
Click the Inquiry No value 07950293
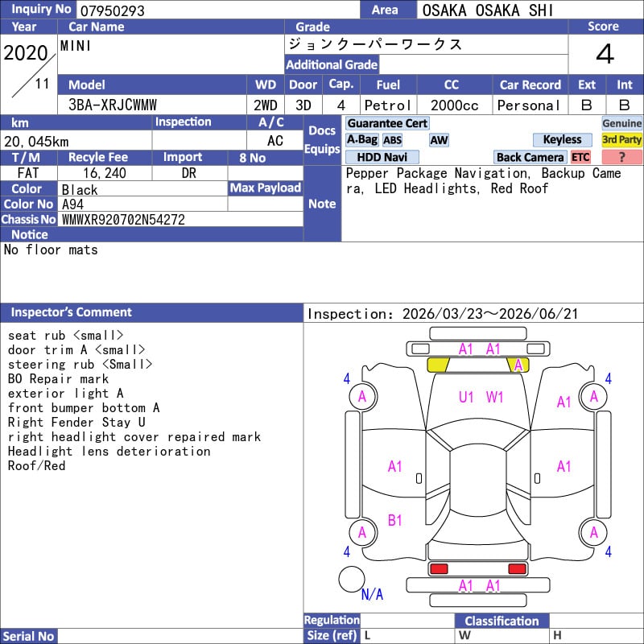pos(111,10)
